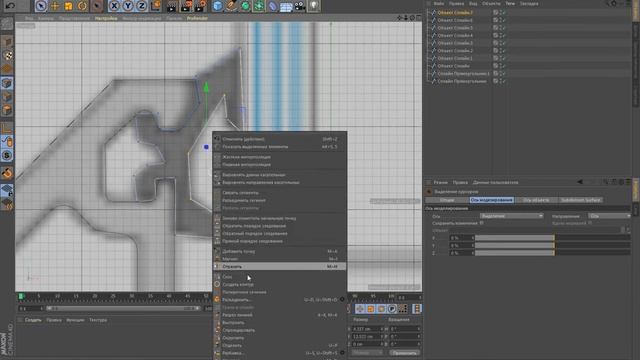Toggle Сохранять изменения checkbox
Viewport: 640px width, 360px height.
[482, 223]
